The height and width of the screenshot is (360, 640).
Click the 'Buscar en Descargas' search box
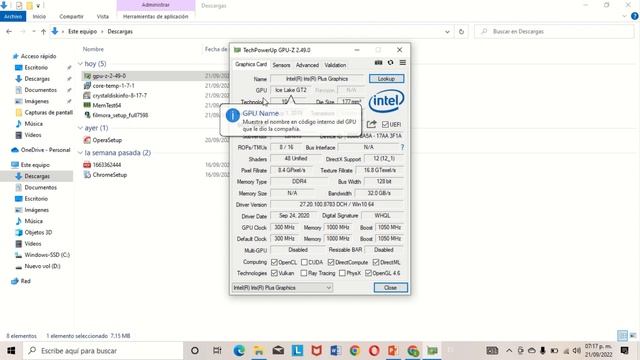pos(554,31)
